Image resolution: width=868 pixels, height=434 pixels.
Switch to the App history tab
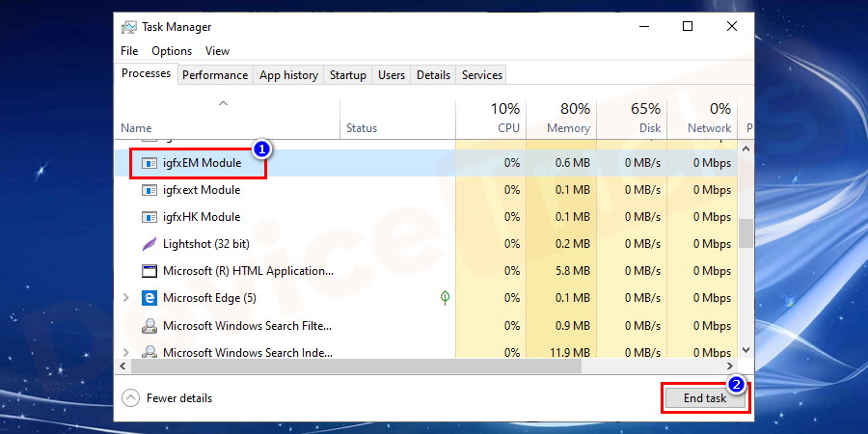click(x=288, y=74)
